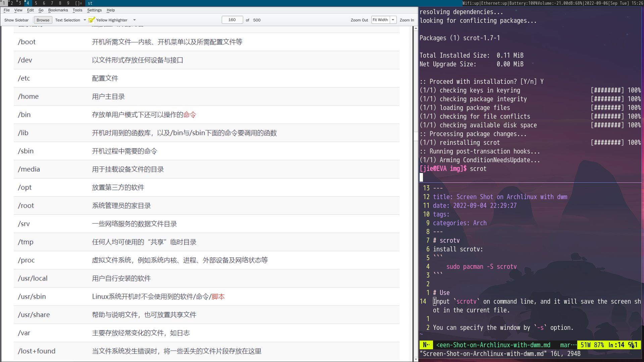The width and height of the screenshot is (644, 362).
Task: Switch to dwm tag 3
Action: click(x=20, y=3)
